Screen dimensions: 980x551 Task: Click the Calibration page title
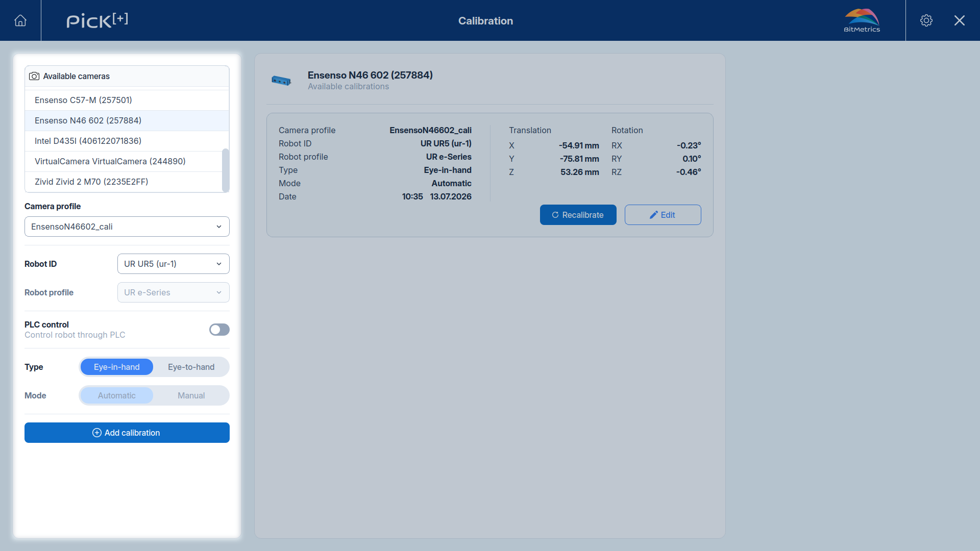[485, 21]
